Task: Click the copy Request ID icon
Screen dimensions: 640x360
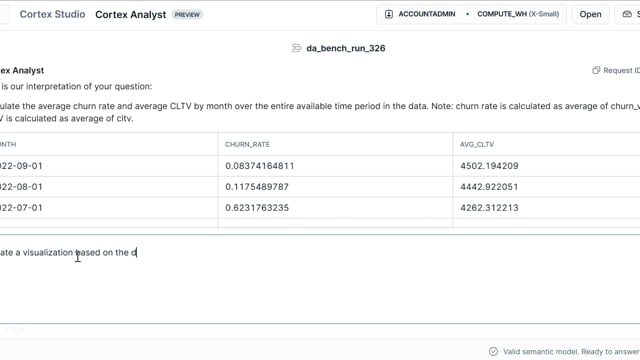Action: click(x=596, y=70)
